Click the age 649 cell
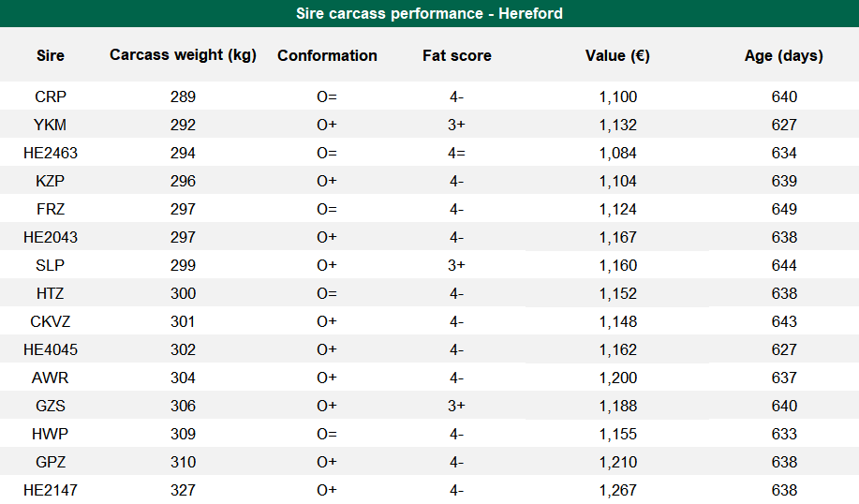859x504 pixels. (x=783, y=209)
